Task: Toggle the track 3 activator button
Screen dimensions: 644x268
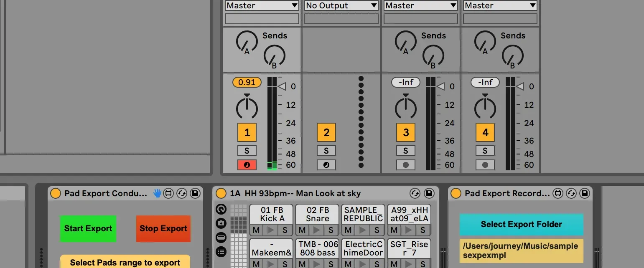Action: click(x=406, y=133)
